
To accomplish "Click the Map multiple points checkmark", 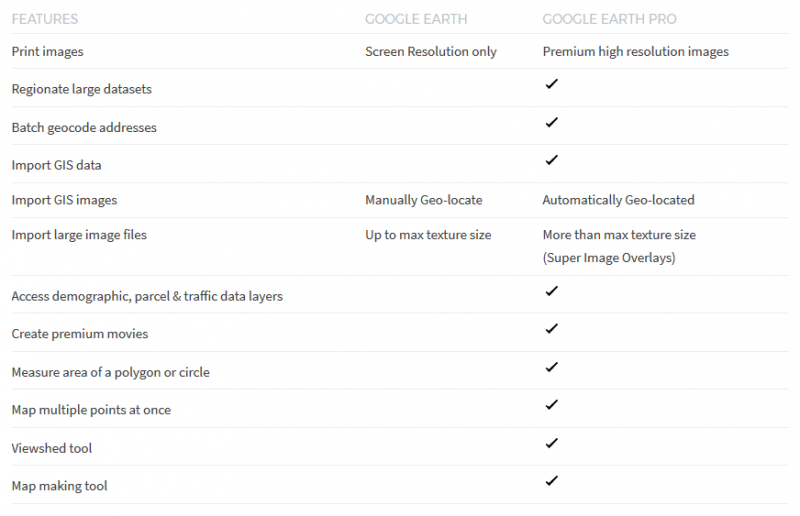I will pyautogui.click(x=551, y=405).
